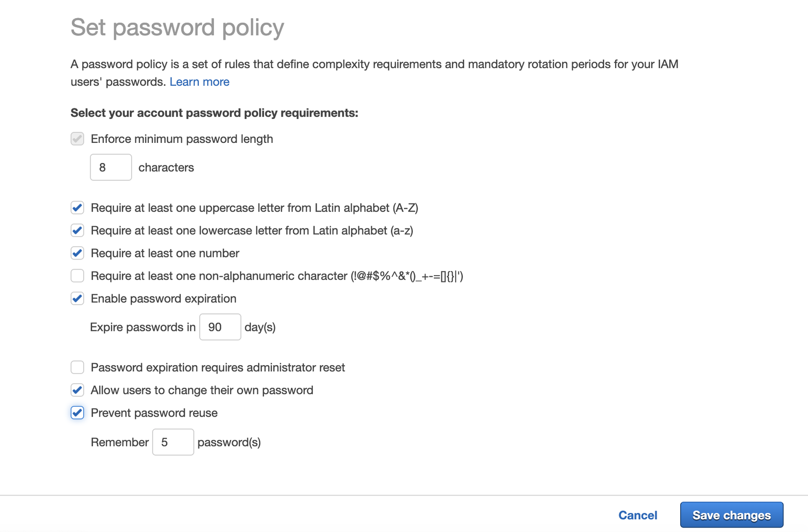808x532 pixels.
Task: Toggle Enforce minimum password length checkbox
Action: point(77,139)
